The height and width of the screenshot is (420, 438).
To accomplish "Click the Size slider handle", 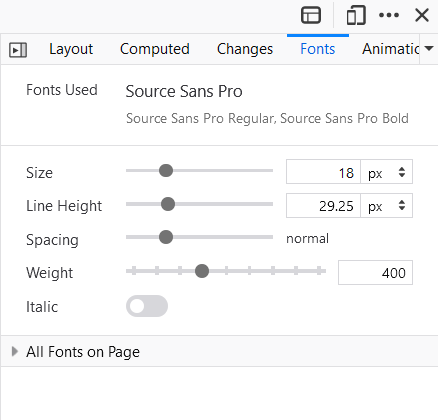I will [166, 170].
